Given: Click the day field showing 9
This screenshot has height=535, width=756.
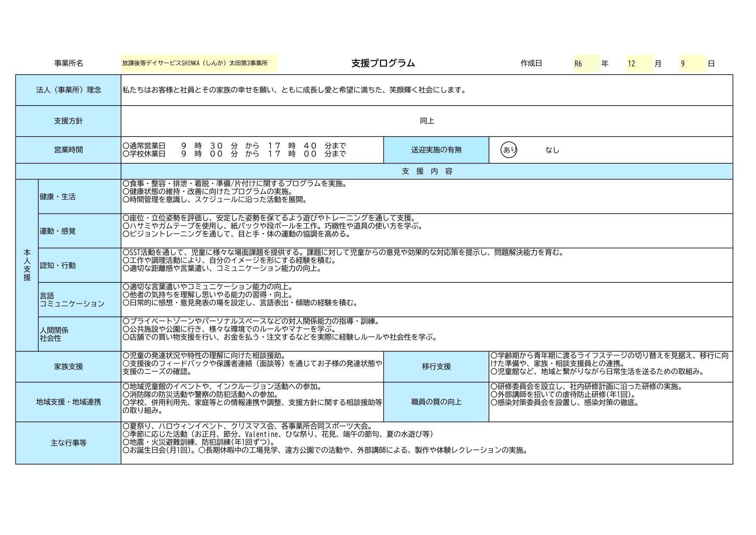Looking at the screenshot, I should click(x=692, y=64).
